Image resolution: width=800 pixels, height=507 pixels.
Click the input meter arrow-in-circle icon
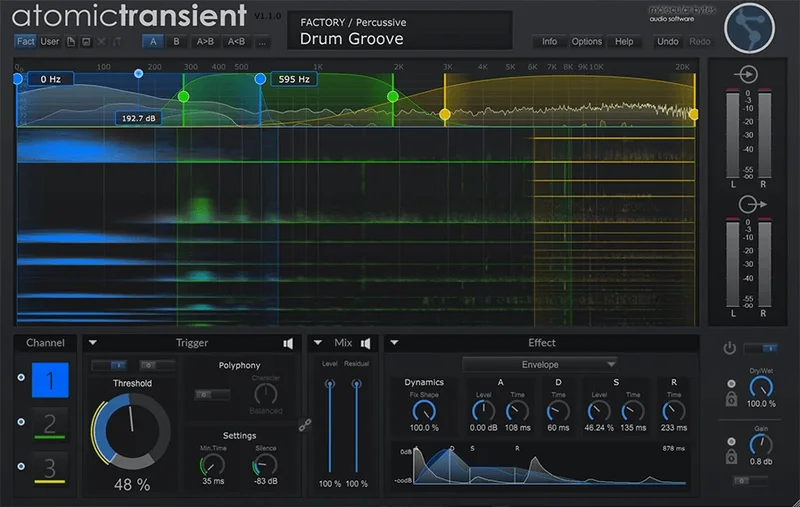pyautogui.click(x=747, y=74)
